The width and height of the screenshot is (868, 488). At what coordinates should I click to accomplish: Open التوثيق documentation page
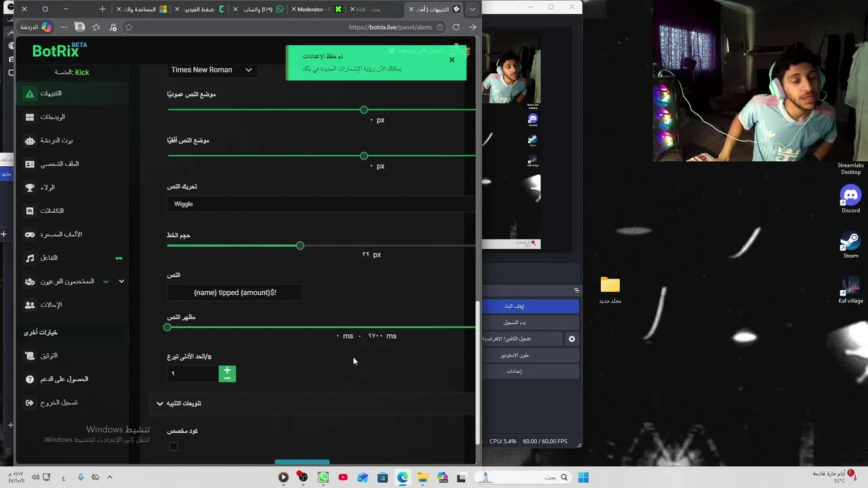pyautogui.click(x=73, y=356)
